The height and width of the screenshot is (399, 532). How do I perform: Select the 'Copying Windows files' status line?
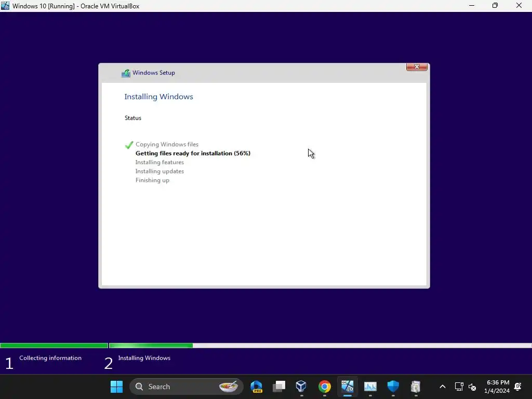coord(167,144)
